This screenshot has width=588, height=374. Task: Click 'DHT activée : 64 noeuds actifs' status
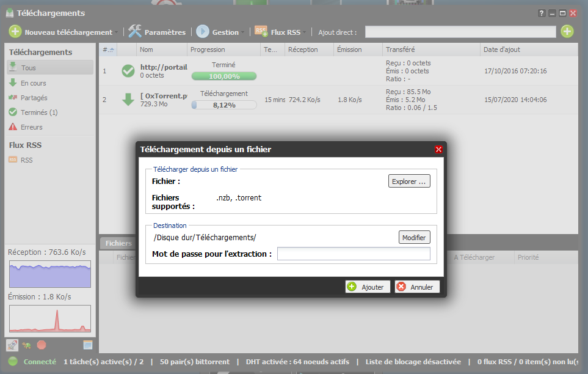coord(297,362)
